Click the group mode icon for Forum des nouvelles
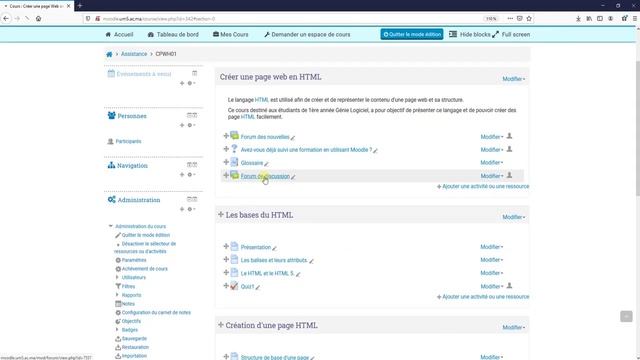This screenshot has height=360, width=640. (509, 136)
